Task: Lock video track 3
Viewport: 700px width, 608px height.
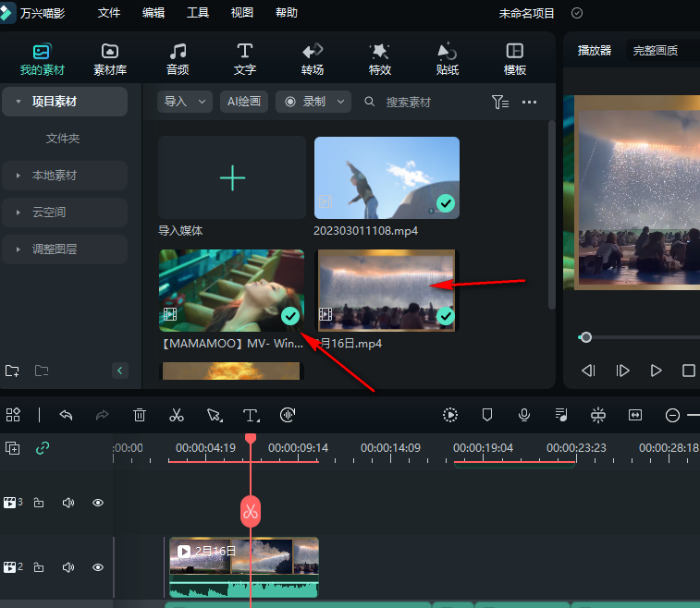Action: pyautogui.click(x=39, y=503)
